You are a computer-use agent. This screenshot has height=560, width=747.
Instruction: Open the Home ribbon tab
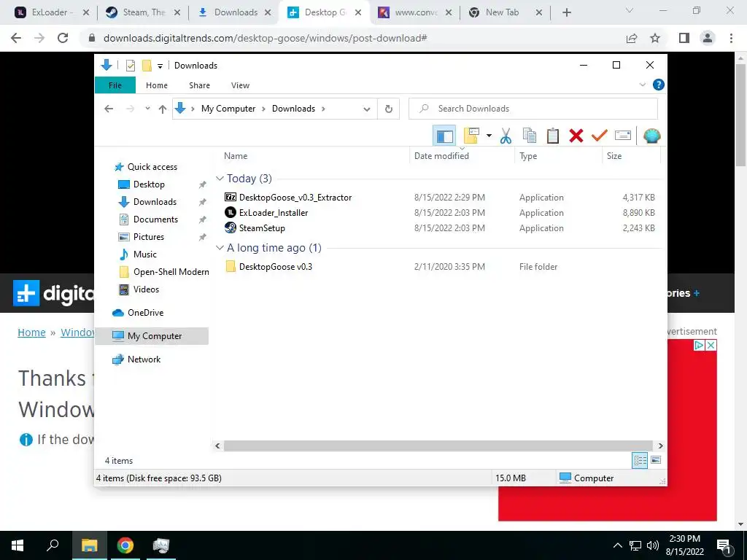click(x=157, y=85)
